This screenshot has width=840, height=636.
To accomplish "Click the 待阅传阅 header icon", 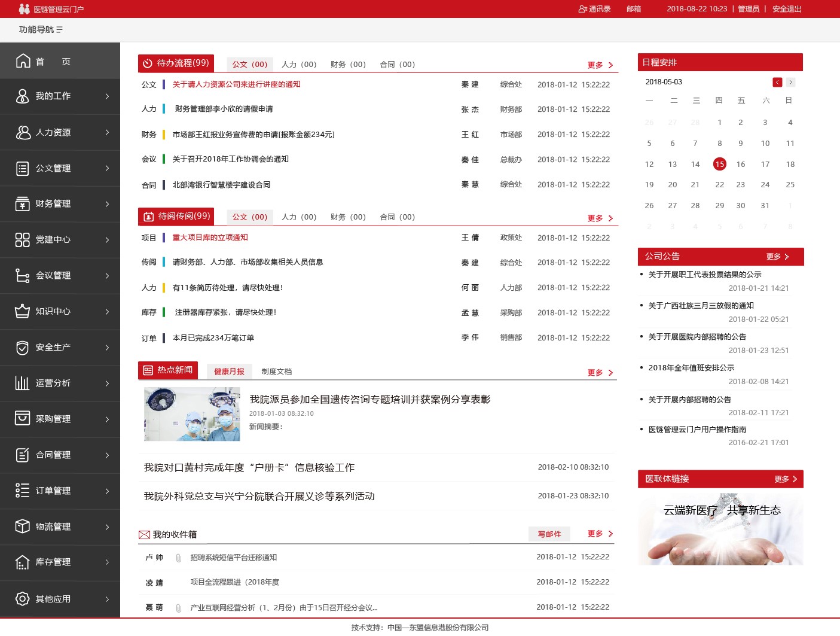I will (148, 217).
